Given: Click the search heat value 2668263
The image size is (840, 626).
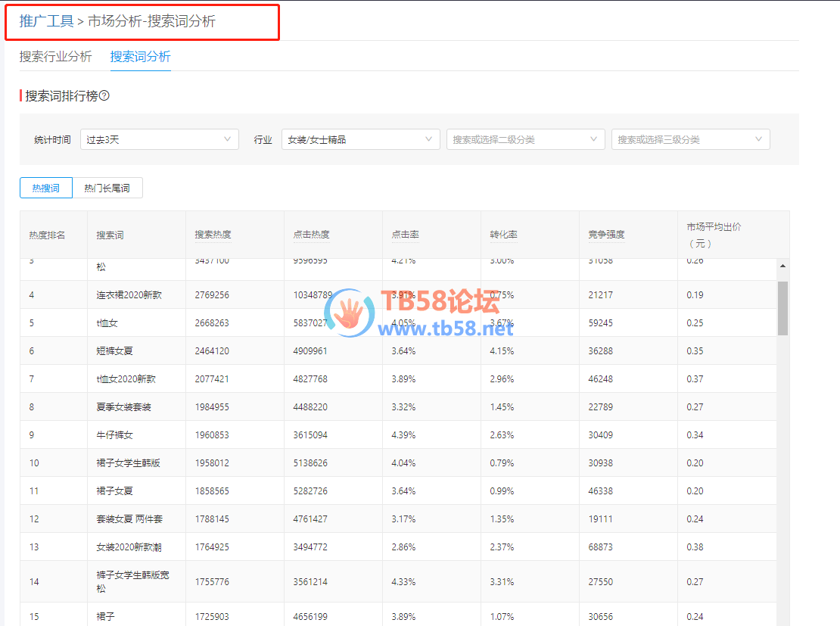Looking at the screenshot, I should (x=212, y=323).
